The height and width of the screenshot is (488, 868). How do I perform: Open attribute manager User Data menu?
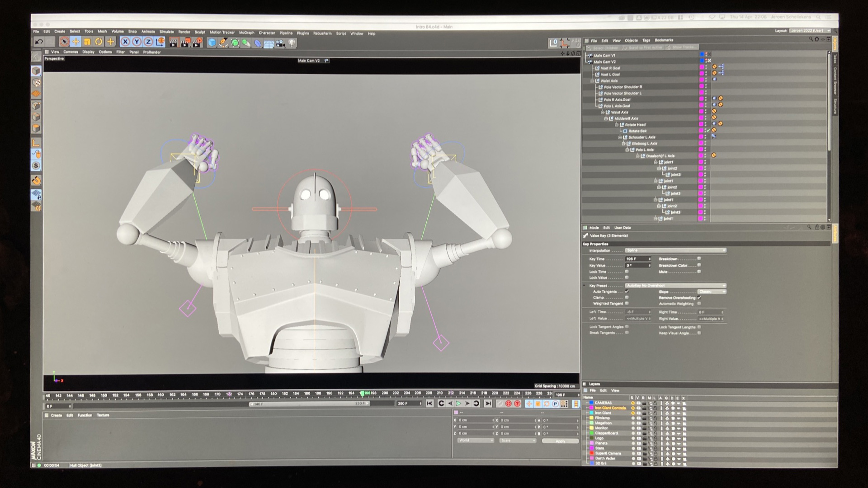pyautogui.click(x=623, y=228)
